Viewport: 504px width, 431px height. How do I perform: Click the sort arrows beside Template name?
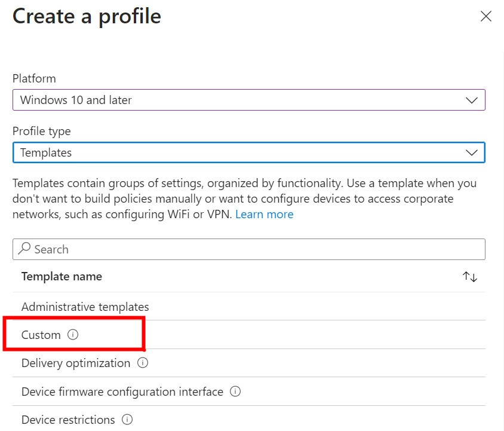[469, 276]
